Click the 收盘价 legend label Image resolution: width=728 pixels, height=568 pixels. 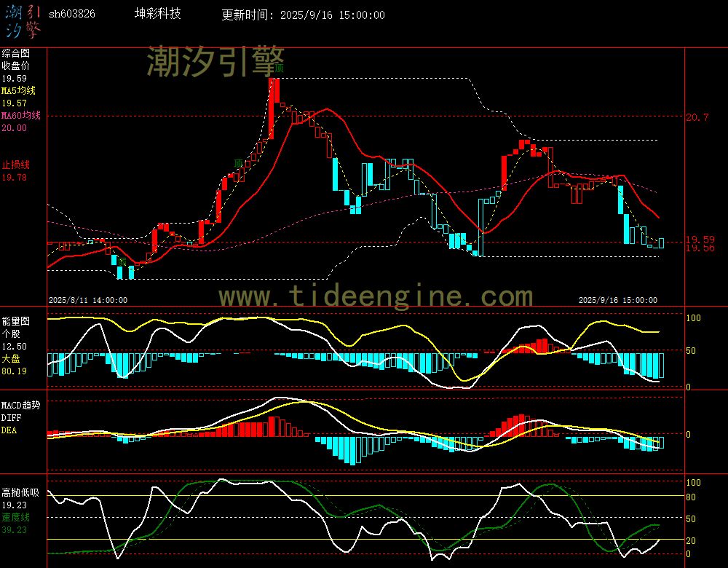[x=15, y=66]
